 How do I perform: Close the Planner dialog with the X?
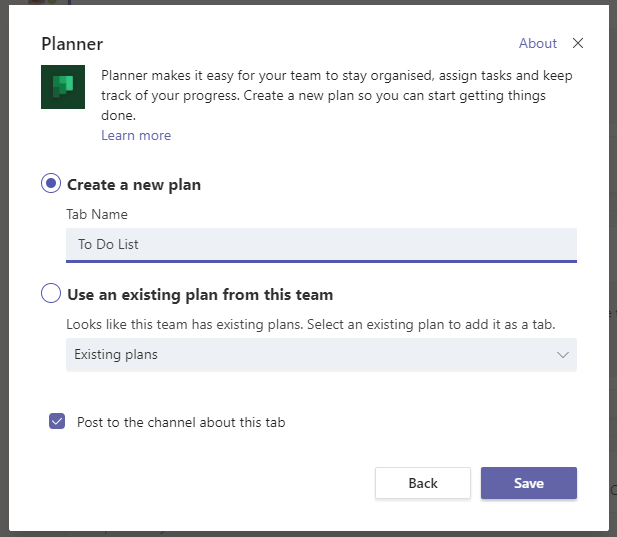click(578, 43)
